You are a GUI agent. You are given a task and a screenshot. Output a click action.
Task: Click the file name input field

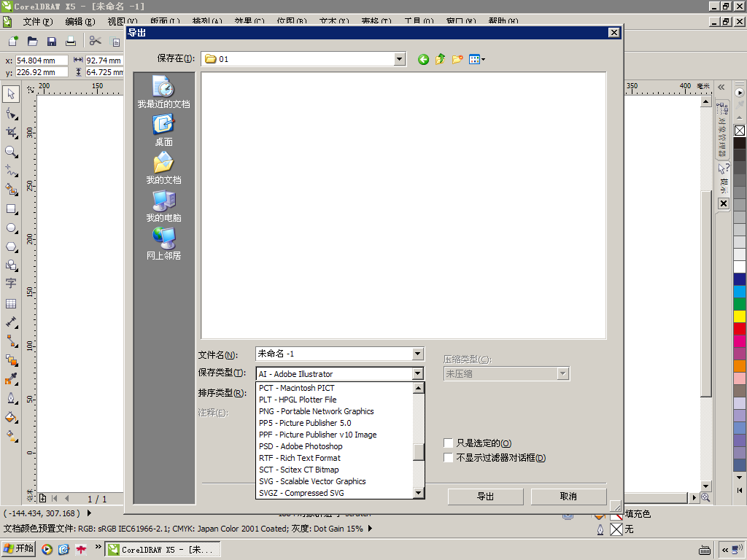pos(334,354)
